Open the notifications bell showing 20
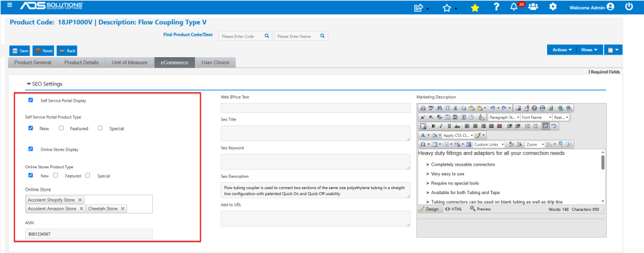The width and height of the screenshot is (644, 253). 513,7
